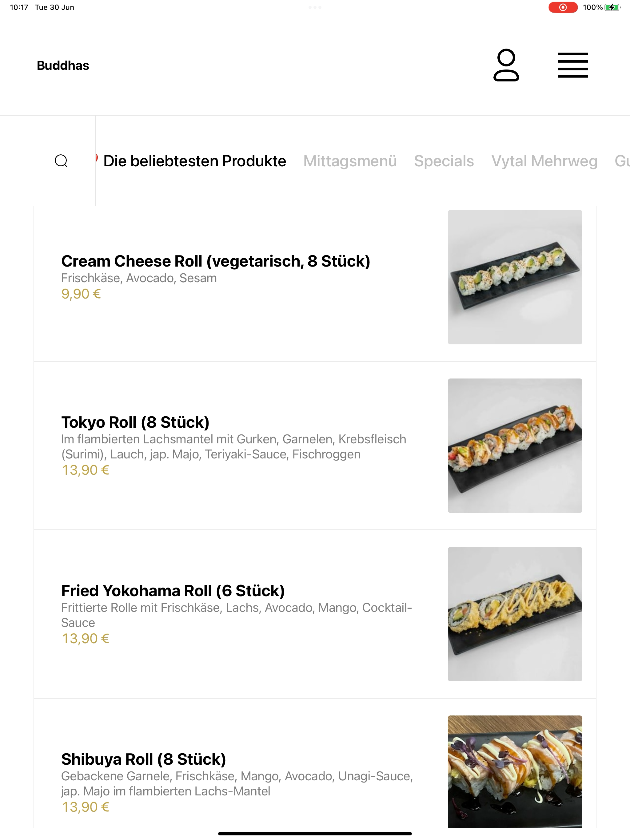Open the hamburger menu

coord(572,65)
